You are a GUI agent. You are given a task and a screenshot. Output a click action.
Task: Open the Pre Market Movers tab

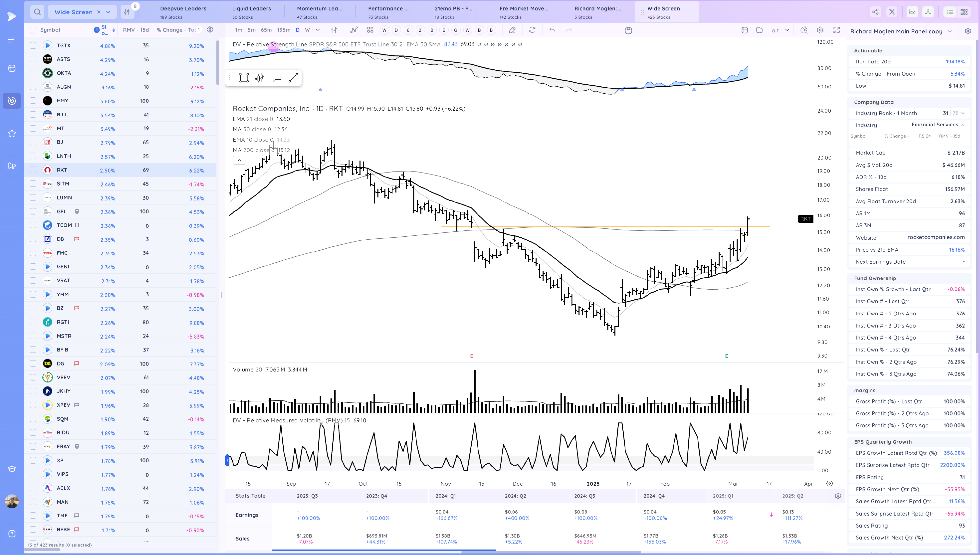(x=524, y=12)
